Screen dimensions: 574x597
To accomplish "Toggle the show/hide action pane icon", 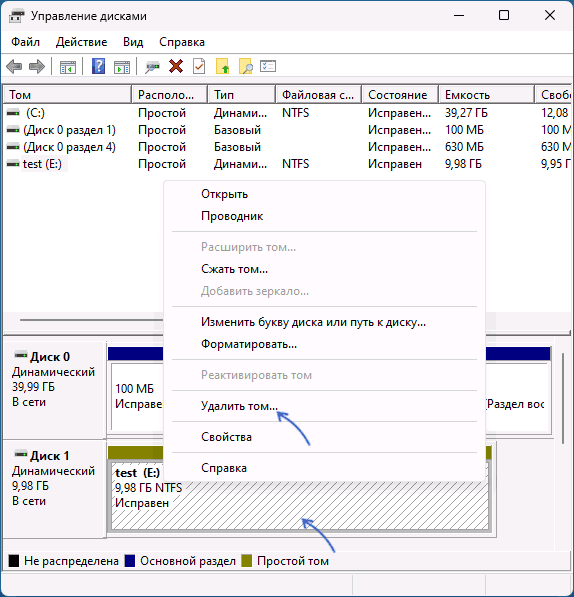I will [x=122, y=67].
